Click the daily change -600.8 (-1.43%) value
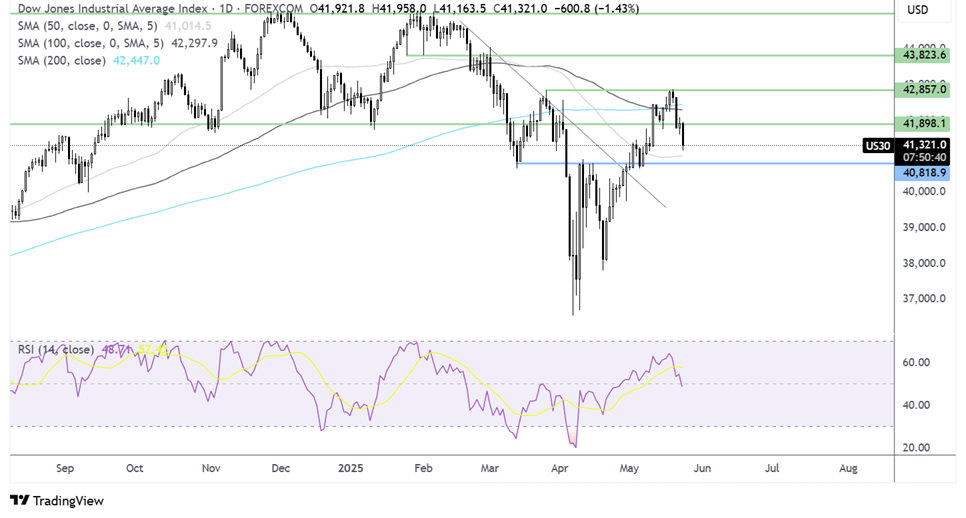This screenshot has height=518, width=966. 595,9
